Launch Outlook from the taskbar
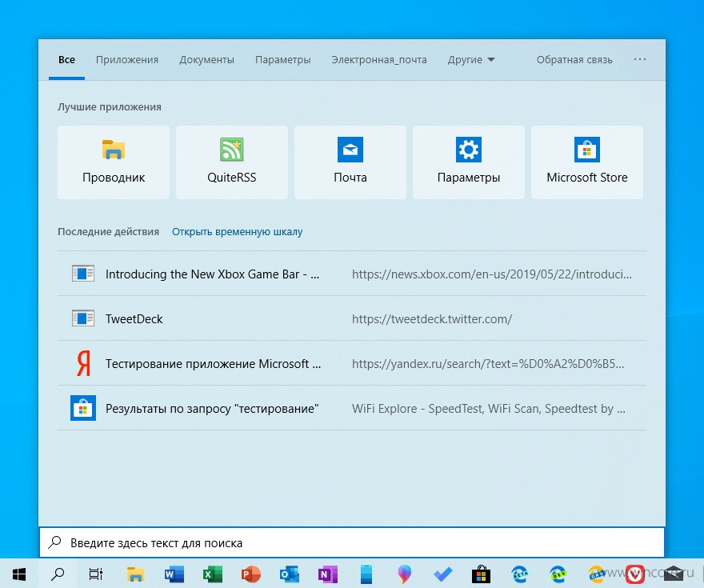 tap(290, 574)
